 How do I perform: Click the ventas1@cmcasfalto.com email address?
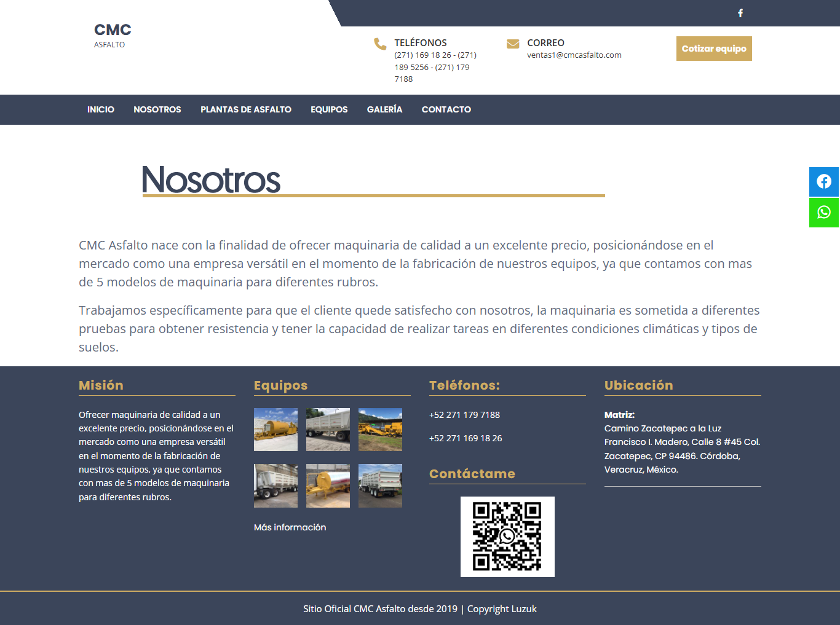[574, 55]
